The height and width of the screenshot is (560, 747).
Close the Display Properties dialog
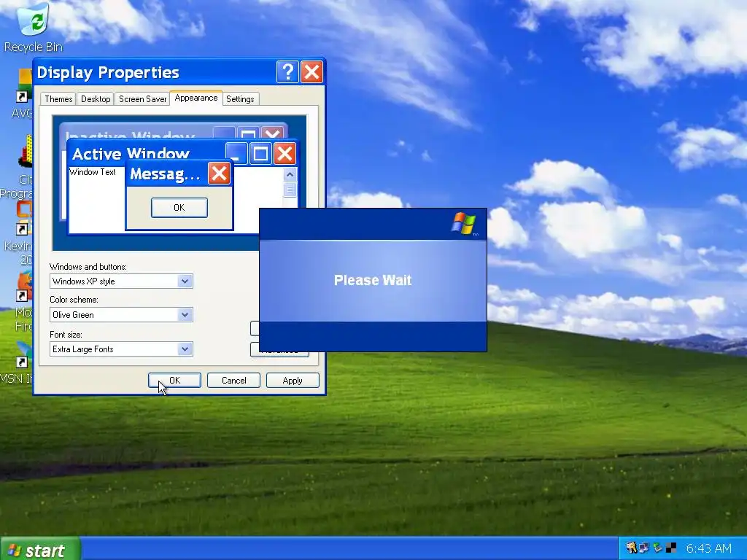pyautogui.click(x=312, y=72)
